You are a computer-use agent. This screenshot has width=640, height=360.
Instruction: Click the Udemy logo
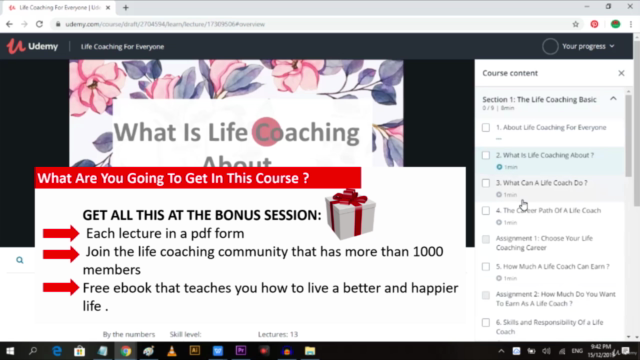pos(32,46)
